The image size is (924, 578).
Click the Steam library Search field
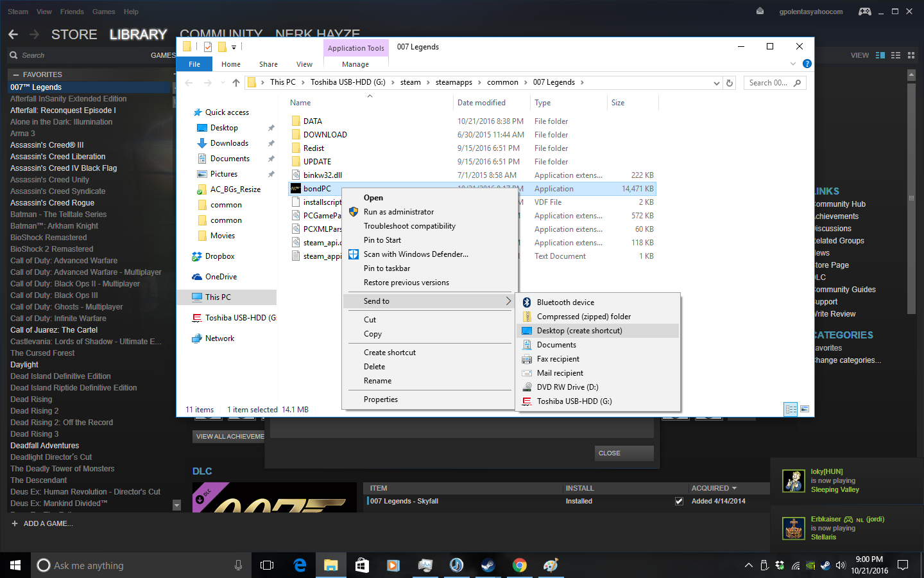(x=77, y=55)
